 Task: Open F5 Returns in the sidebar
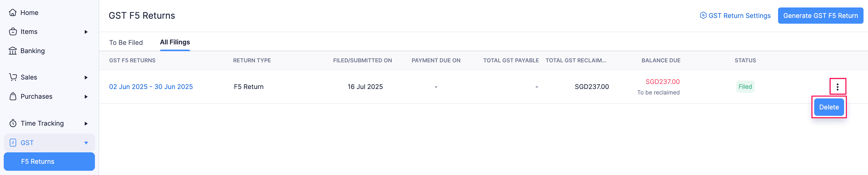(38, 162)
